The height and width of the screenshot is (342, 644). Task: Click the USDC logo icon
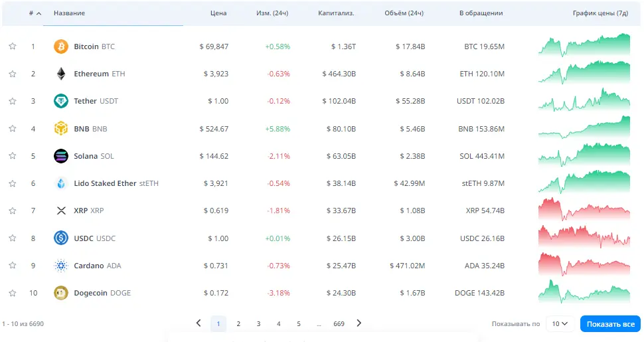point(61,238)
